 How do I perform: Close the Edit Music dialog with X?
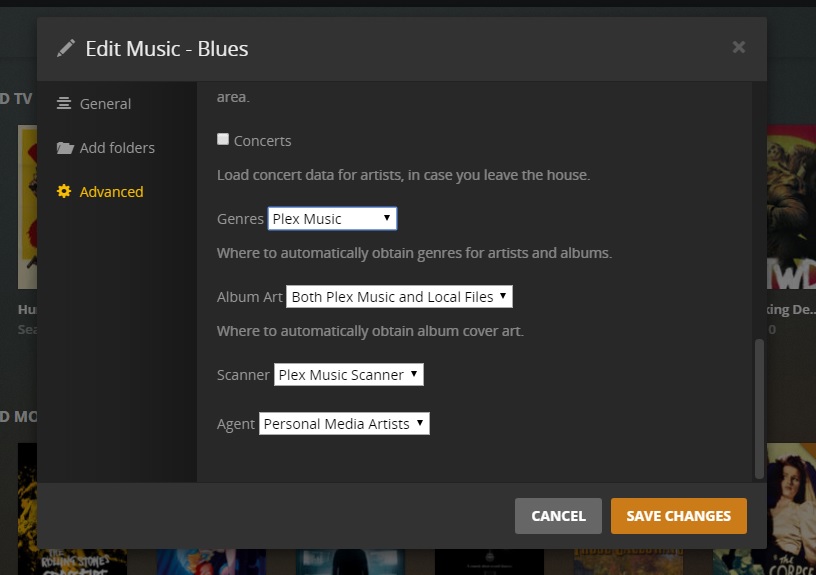[738, 47]
